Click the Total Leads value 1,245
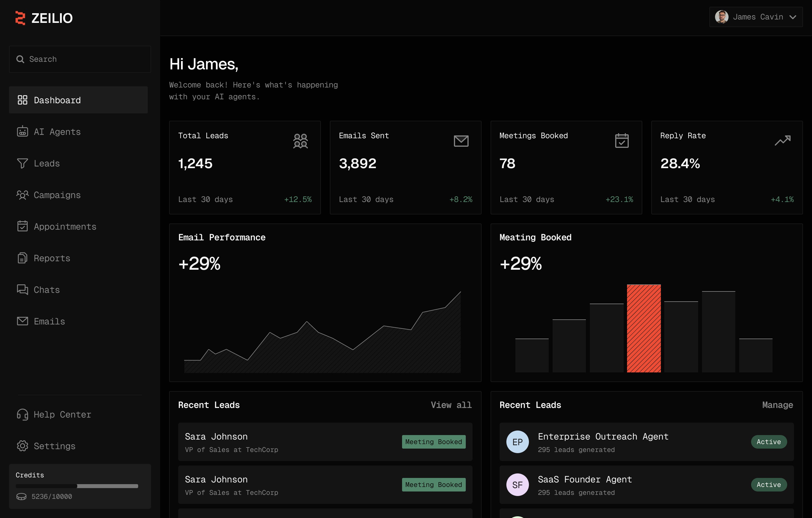This screenshot has height=518, width=812. pos(195,163)
